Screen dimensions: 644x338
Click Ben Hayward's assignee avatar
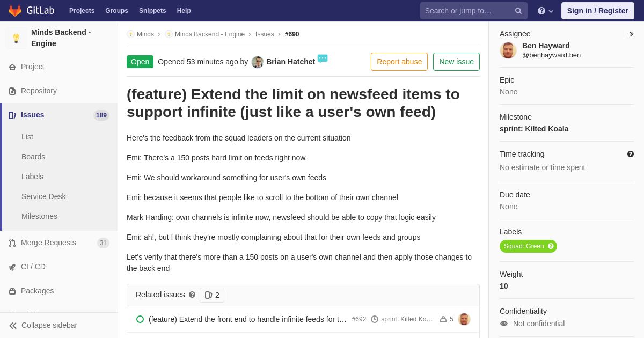click(508, 50)
